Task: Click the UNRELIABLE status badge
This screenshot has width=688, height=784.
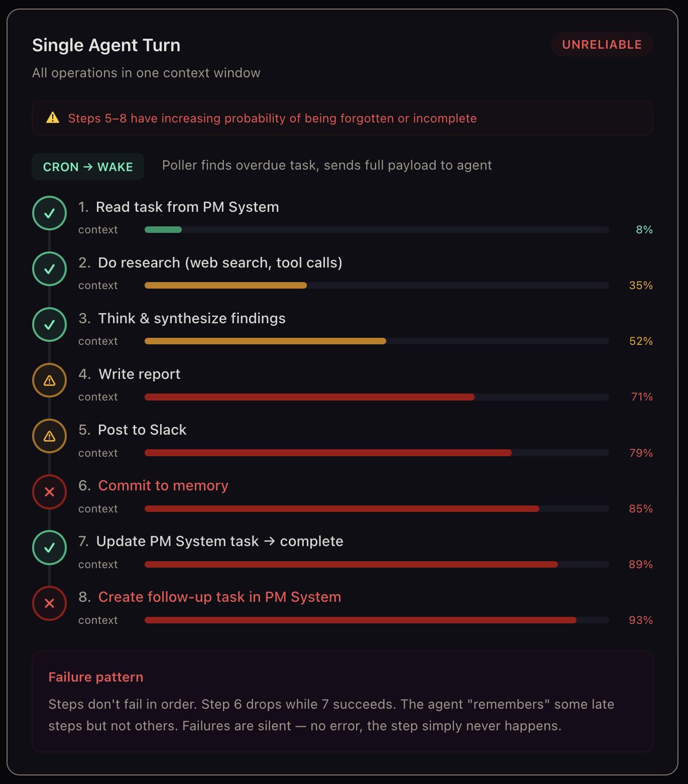Action: point(602,44)
